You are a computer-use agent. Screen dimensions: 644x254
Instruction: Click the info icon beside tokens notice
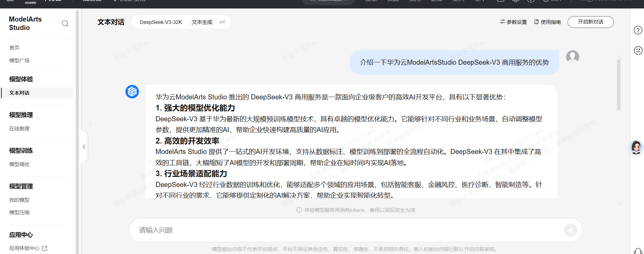[x=299, y=210]
